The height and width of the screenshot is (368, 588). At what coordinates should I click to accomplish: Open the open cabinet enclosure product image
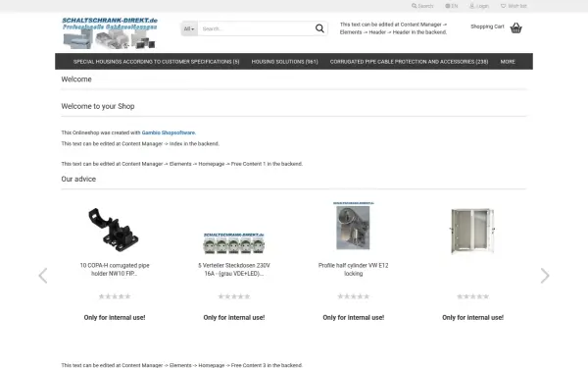click(472, 231)
